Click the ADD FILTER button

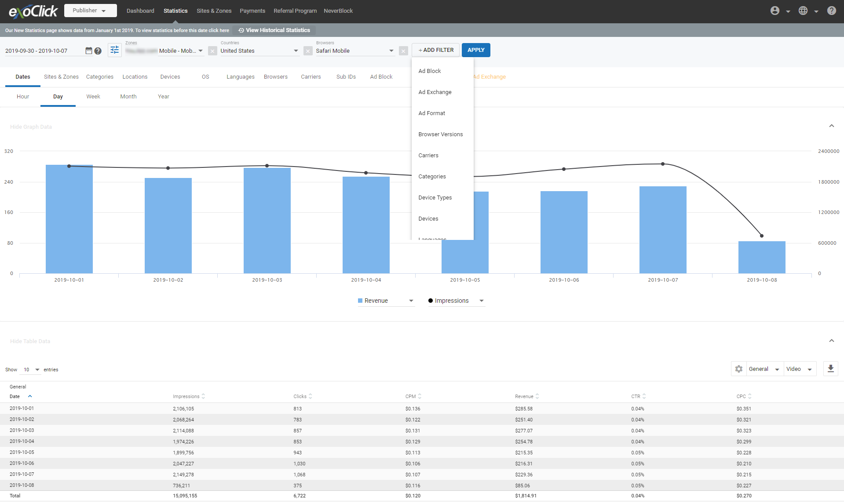(435, 50)
